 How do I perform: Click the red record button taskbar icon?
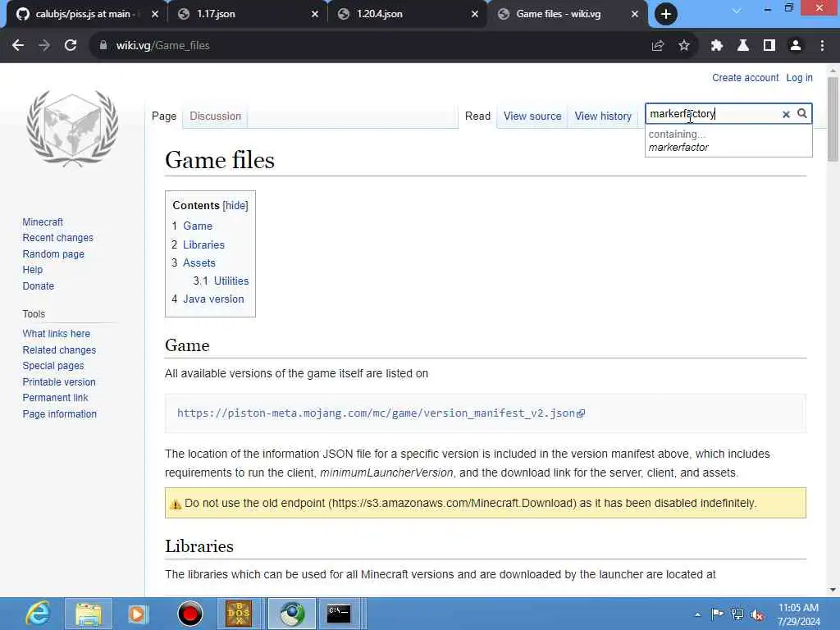189,614
